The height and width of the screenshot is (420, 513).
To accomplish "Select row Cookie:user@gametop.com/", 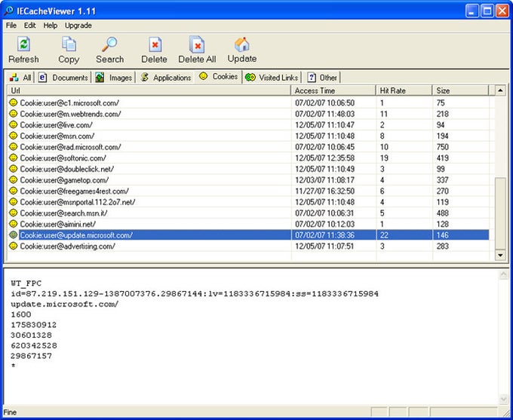I will 248,180.
